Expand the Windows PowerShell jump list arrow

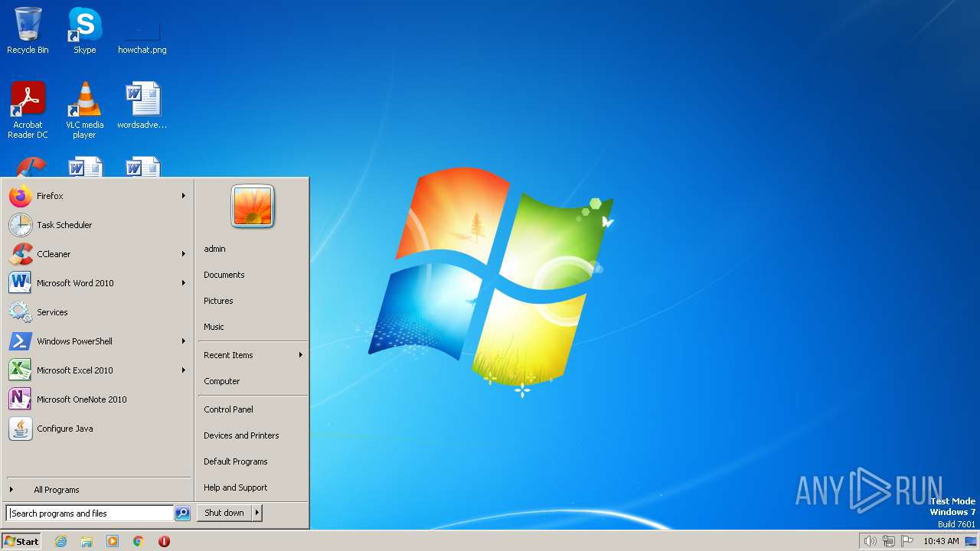coord(184,341)
